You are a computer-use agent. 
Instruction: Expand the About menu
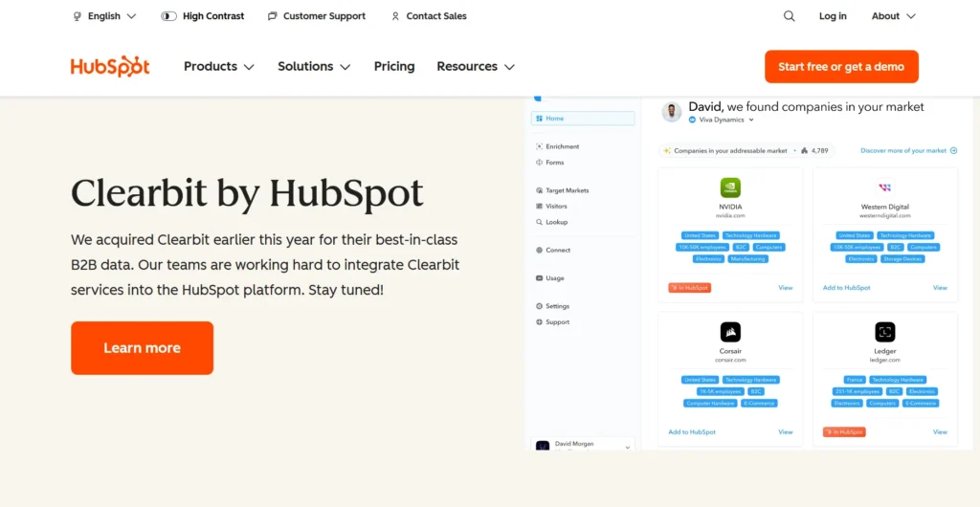893,16
